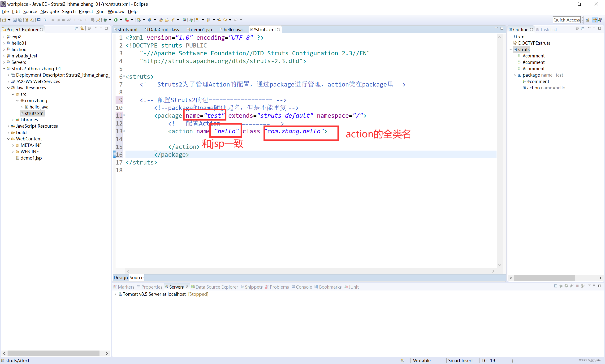This screenshot has width=605, height=364.
Task: Click the Open Type icon in toolbar
Action: tap(161, 20)
